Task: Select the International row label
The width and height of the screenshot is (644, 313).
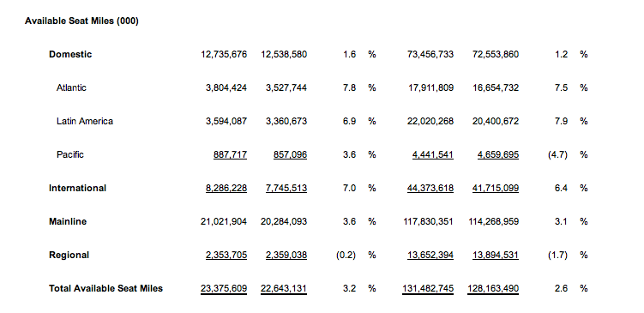Action: coord(77,188)
